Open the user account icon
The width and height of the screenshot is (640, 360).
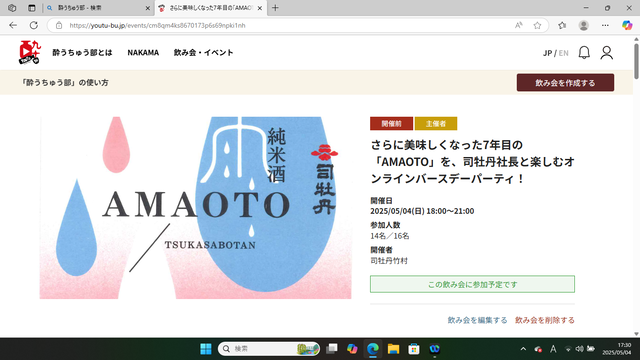click(x=607, y=53)
